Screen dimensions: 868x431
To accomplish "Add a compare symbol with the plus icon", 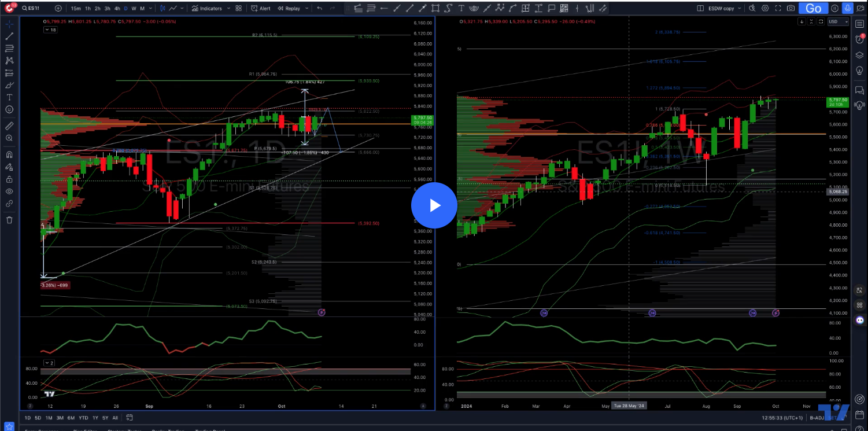I will click(58, 8).
